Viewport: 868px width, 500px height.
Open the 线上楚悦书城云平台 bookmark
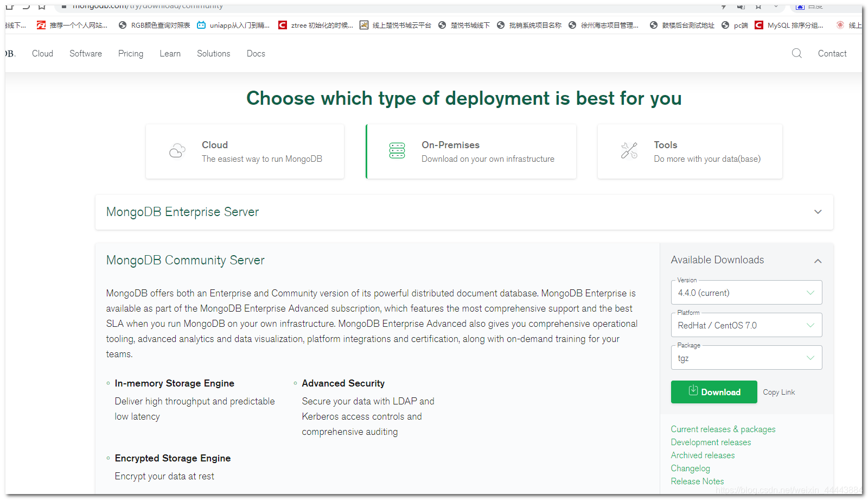tap(395, 25)
